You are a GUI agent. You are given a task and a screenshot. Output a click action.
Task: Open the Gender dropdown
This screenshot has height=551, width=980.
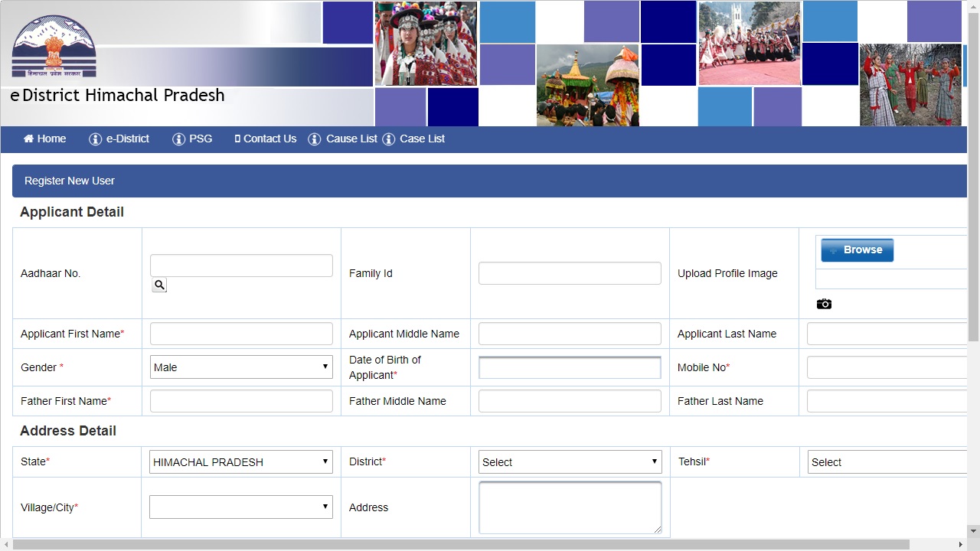pos(240,367)
